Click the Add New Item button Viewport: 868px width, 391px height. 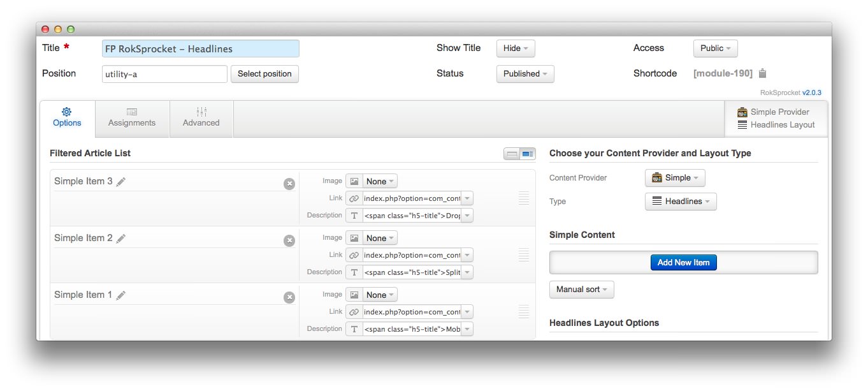684,262
